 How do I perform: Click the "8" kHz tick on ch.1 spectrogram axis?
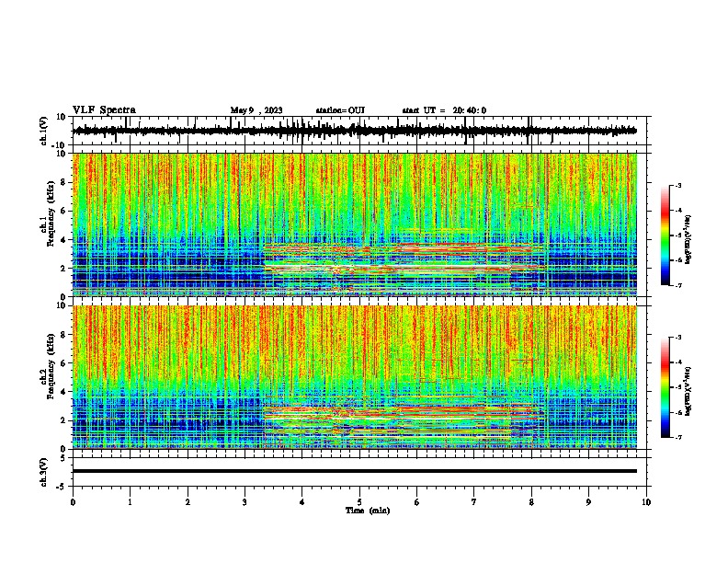[63, 182]
